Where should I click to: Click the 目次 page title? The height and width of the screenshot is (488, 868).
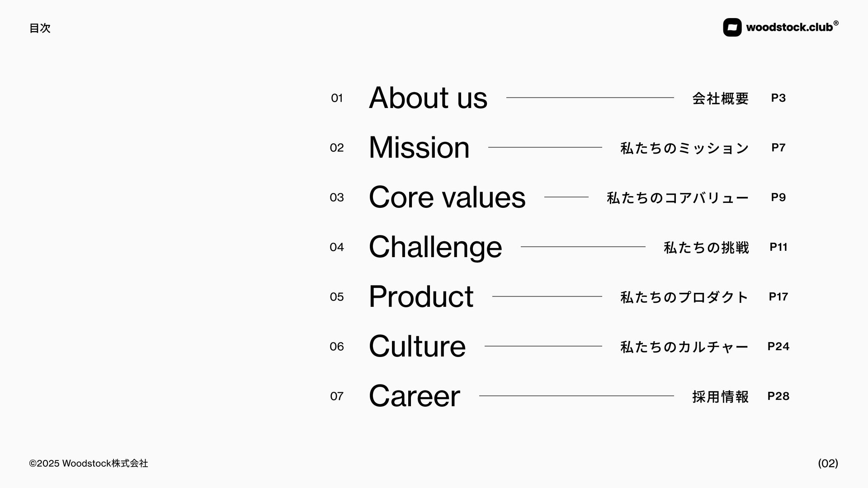(40, 28)
